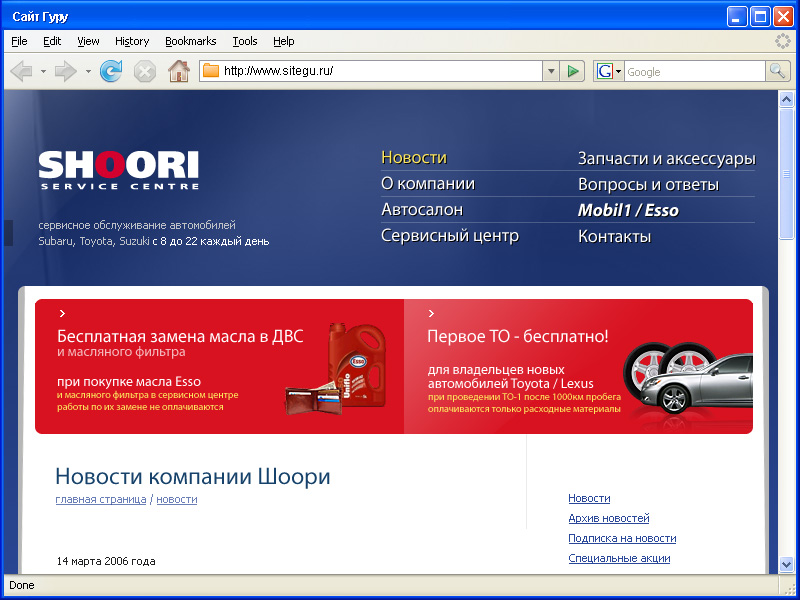Viewport: 800px width, 600px height.
Task: Maximize the Сайт Гуру browser window
Action: (760, 17)
